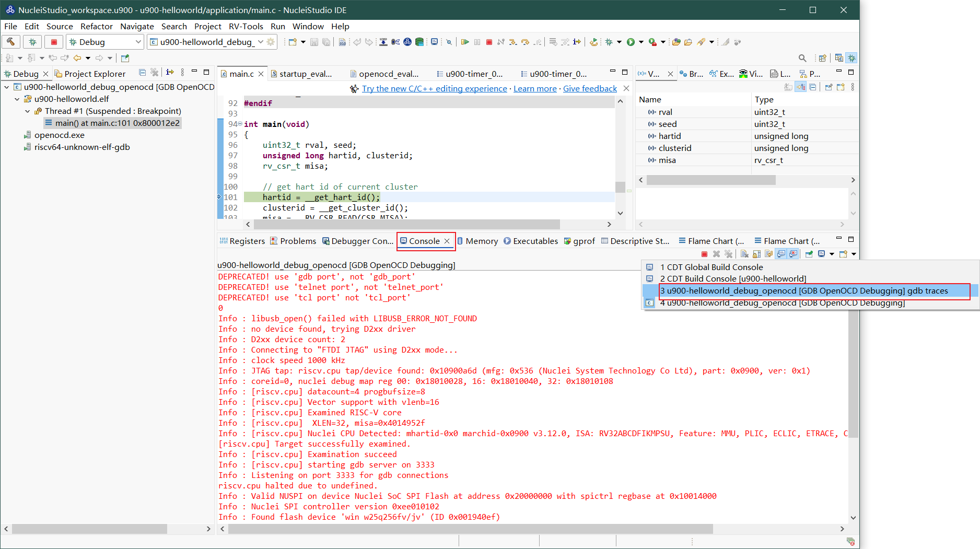The height and width of the screenshot is (549, 980).
Task: Select the hartid variable row
Action: [669, 136]
